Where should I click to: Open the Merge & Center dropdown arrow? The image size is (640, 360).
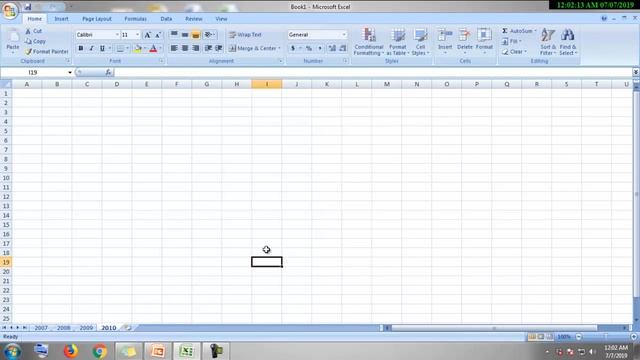click(280, 48)
